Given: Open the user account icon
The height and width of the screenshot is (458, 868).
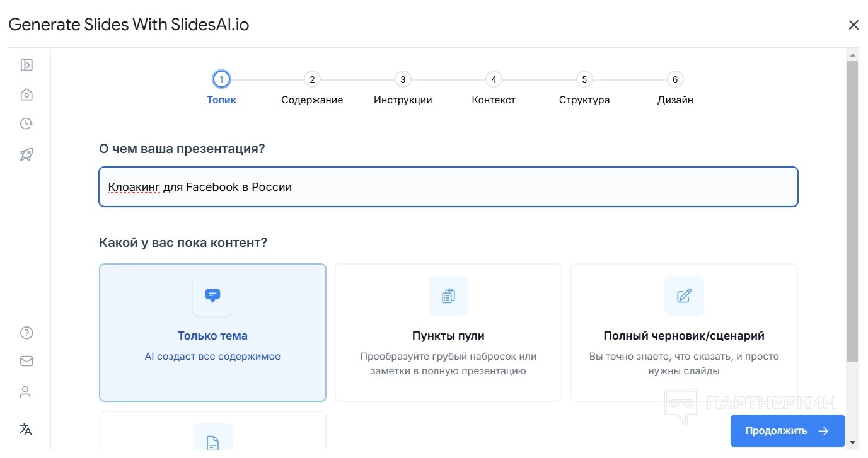Looking at the screenshot, I should [x=25, y=392].
